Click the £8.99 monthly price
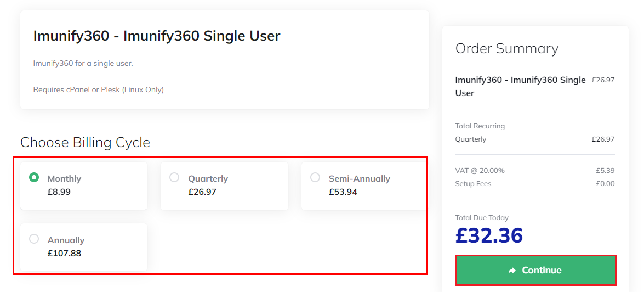The width and height of the screenshot is (644, 292). coord(59,192)
